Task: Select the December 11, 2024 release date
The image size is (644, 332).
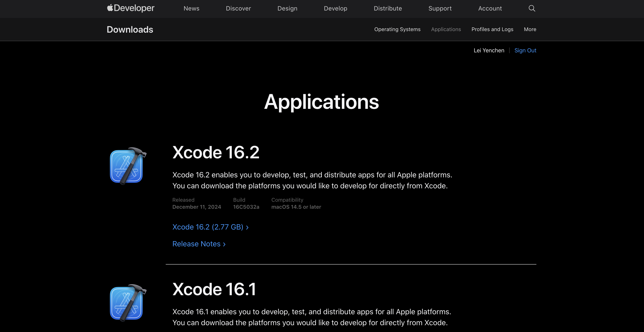Action: pyautogui.click(x=197, y=207)
